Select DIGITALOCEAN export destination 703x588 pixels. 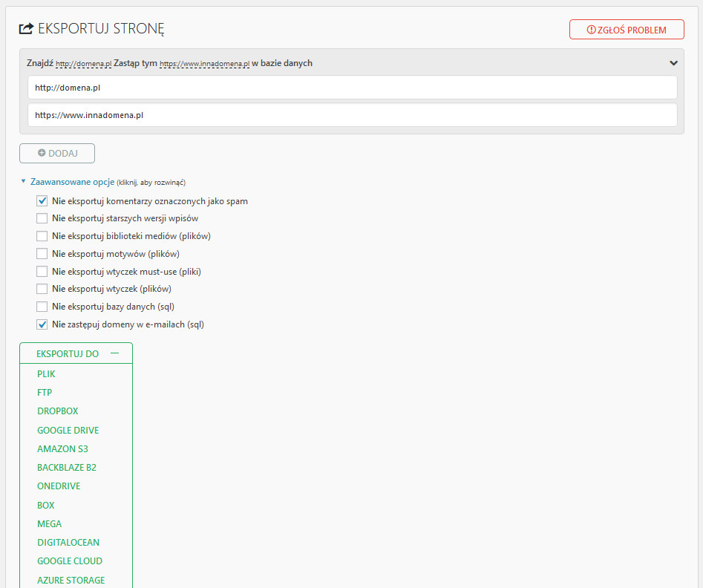coord(68,542)
